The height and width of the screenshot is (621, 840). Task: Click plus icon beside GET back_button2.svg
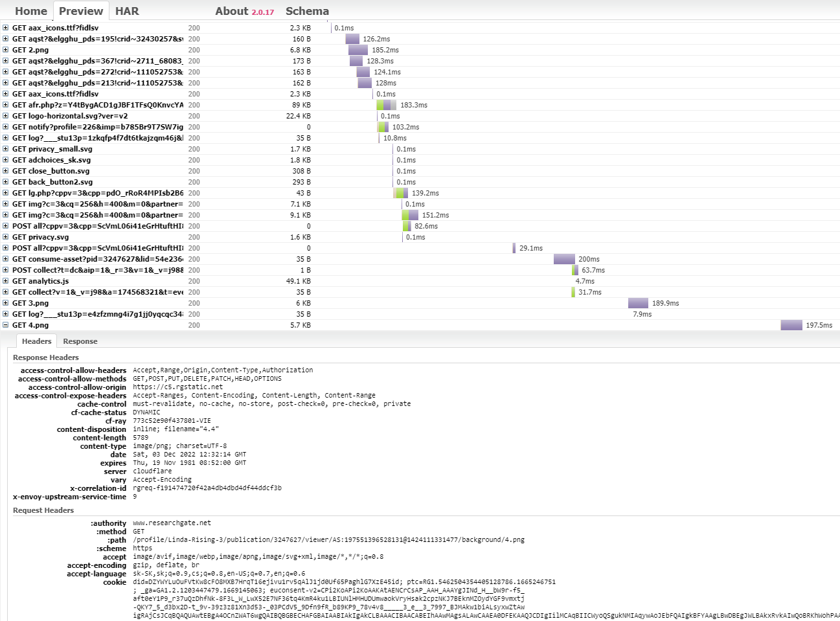[6, 182]
